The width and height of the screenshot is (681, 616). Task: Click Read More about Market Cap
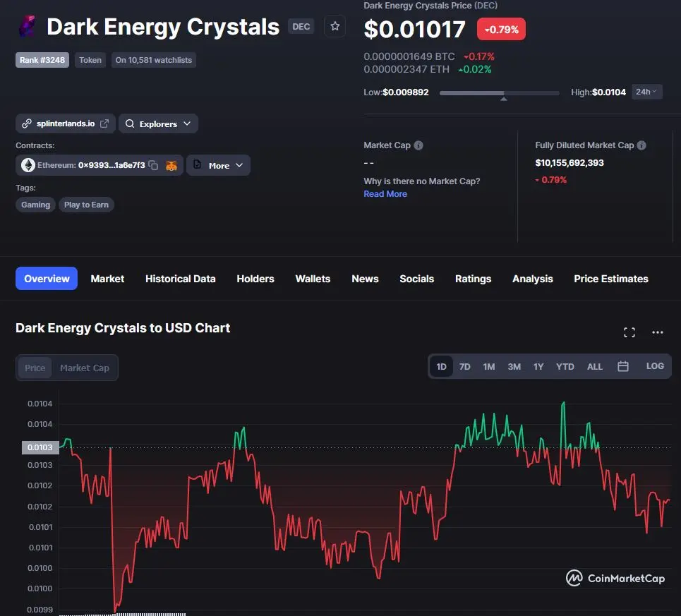pyautogui.click(x=385, y=194)
